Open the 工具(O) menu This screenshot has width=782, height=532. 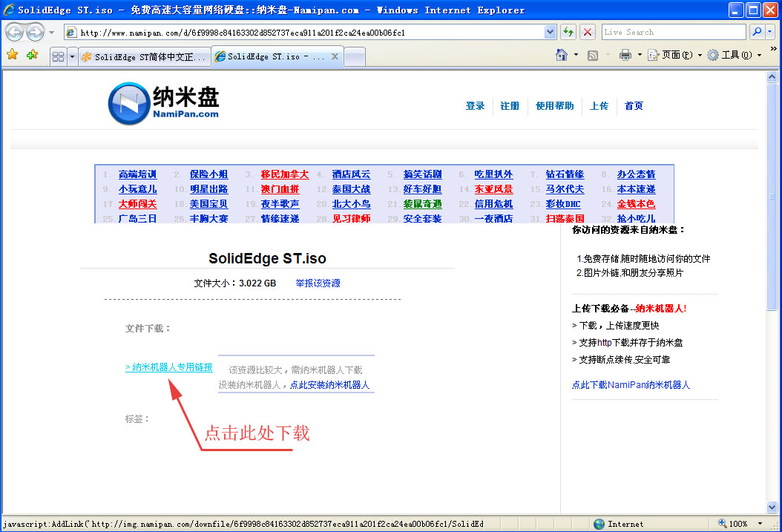[734, 55]
